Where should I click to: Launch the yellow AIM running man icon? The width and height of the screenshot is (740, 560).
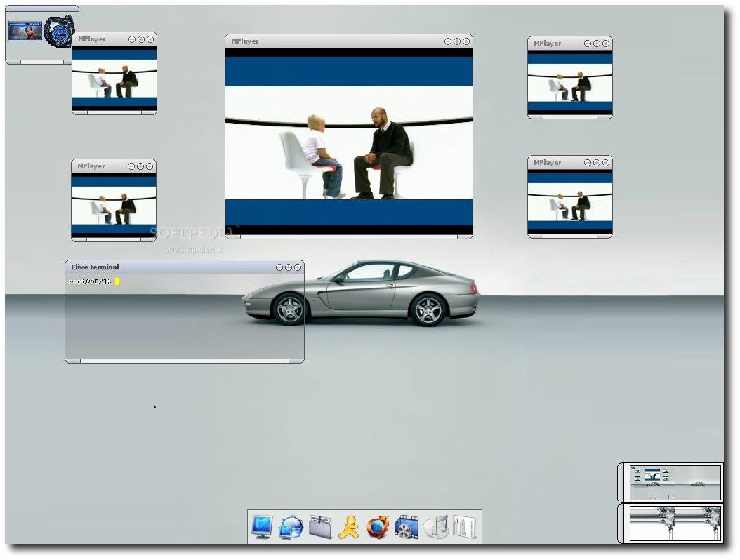pyautogui.click(x=348, y=527)
